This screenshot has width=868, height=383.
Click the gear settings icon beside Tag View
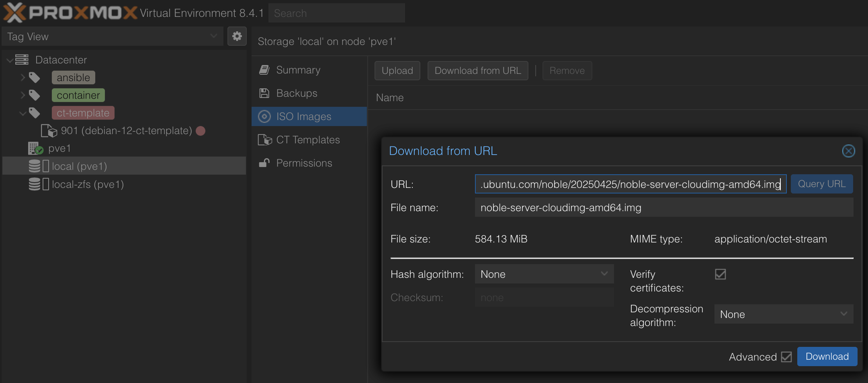pyautogui.click(x=237, y=37)
